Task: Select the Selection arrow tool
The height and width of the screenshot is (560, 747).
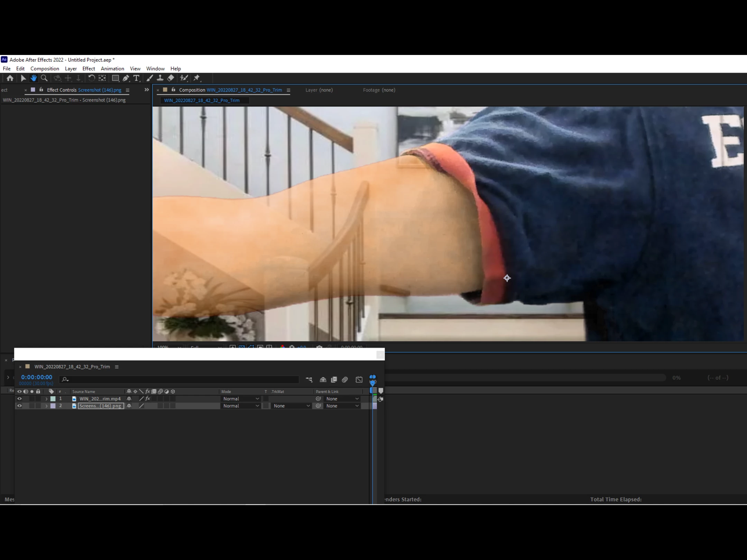Action: (x=23, y=78)
